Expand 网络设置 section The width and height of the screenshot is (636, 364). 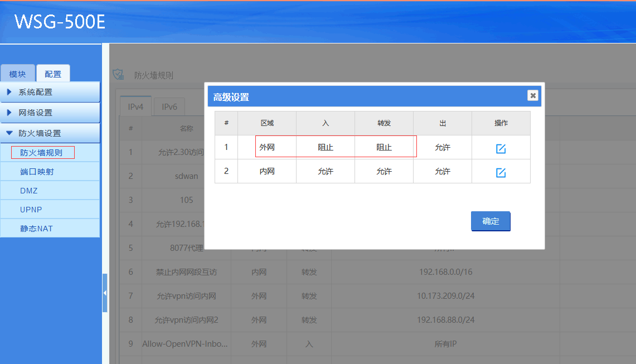[50, 113]
